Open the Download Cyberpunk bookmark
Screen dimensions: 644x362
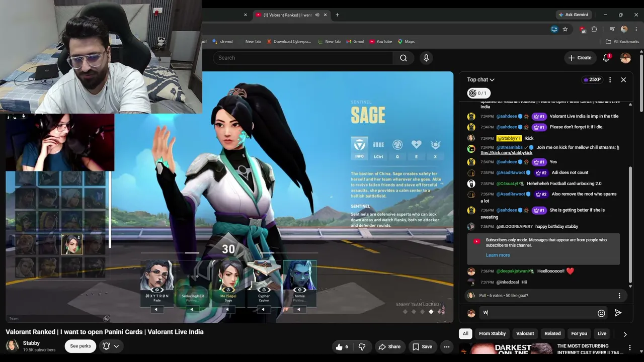pos(289,42)
